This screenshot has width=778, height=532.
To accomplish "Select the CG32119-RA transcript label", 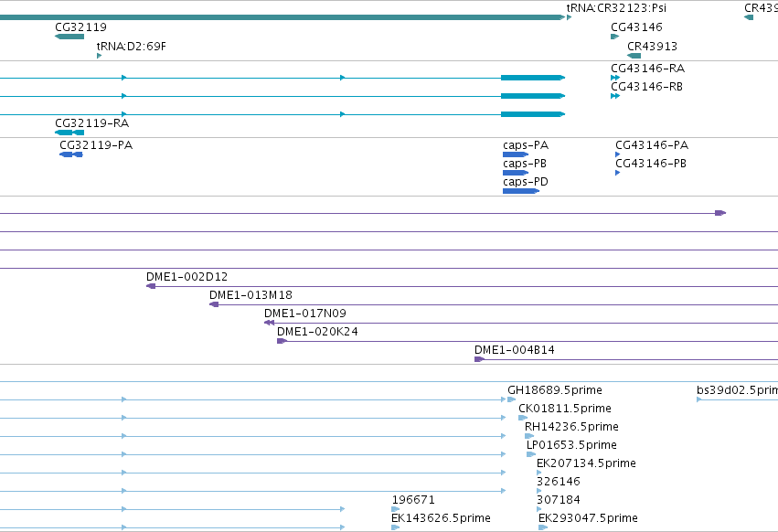I will pyautogui.click(x=91, y=122).
